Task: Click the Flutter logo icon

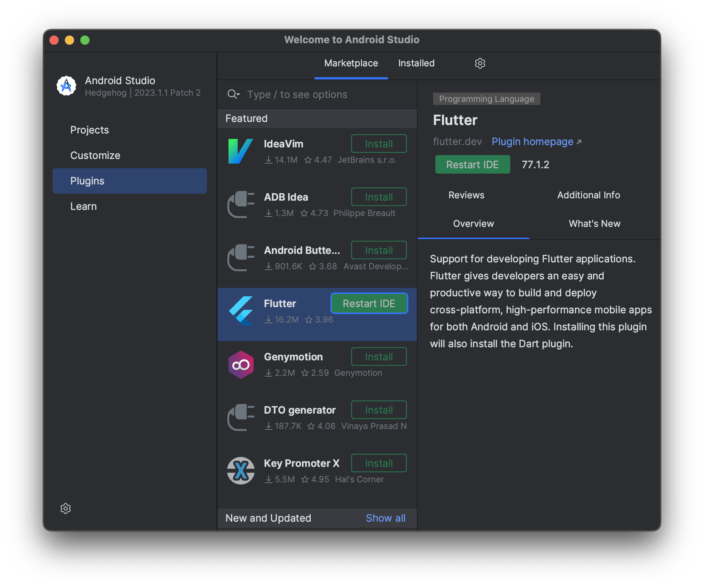Action: point(240,311)
